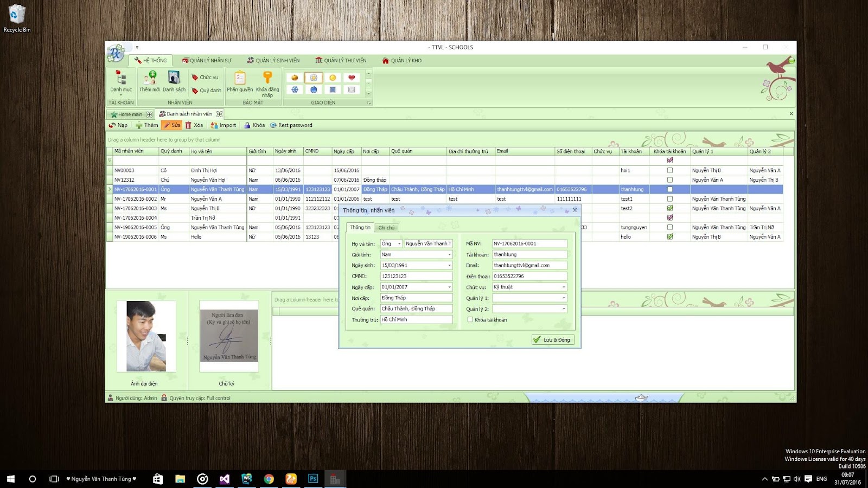Sort by Họ và tên column header
The width and height of the screenshot is (868, 488).
click(218, 151)
